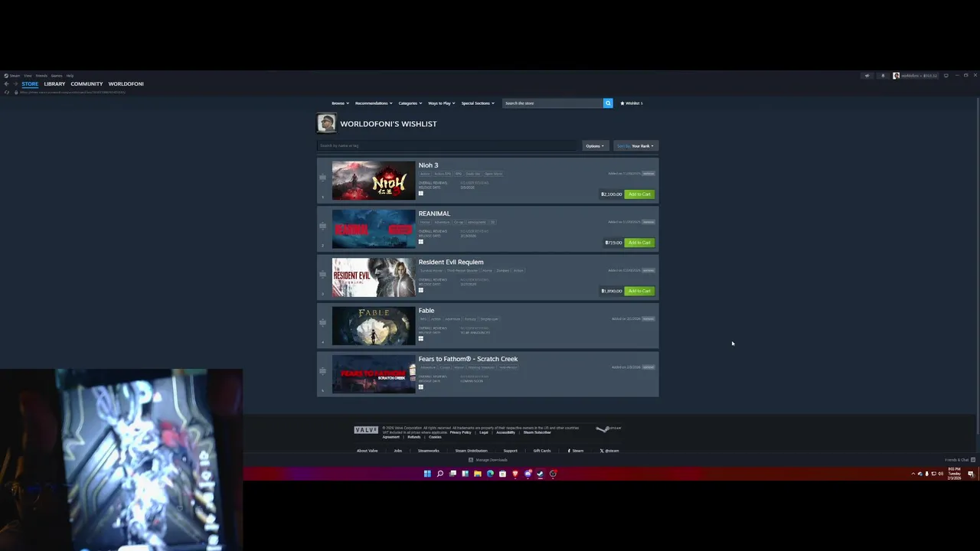
Task: Open the REANIMAL title link
Action: point(434,214)
